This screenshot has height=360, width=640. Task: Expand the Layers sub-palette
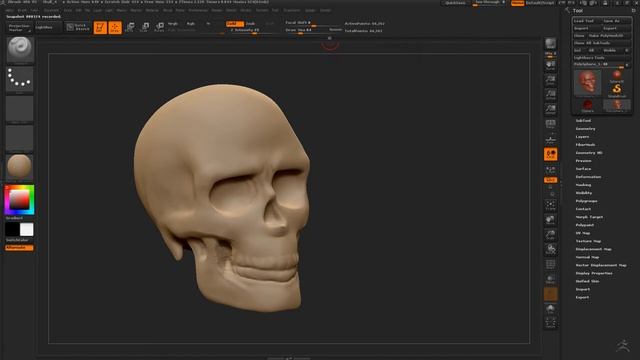click(x=582, y=137)
